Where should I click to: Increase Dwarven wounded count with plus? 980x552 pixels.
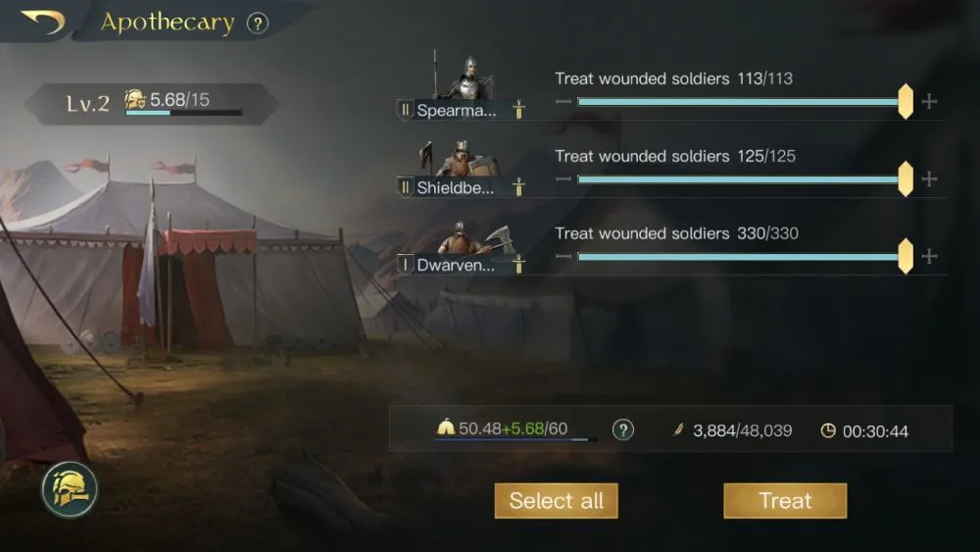(x=929, y=256)
